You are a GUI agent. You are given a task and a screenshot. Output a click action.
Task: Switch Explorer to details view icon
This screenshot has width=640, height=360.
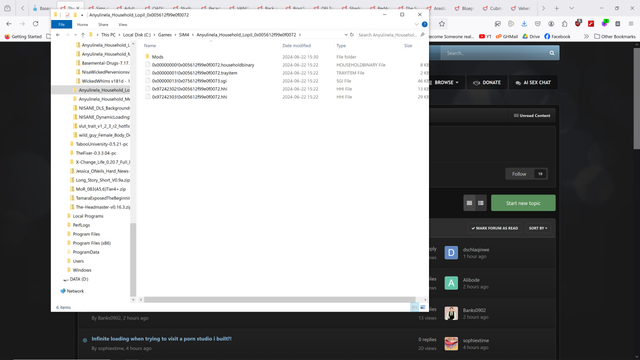pos(414,307)
